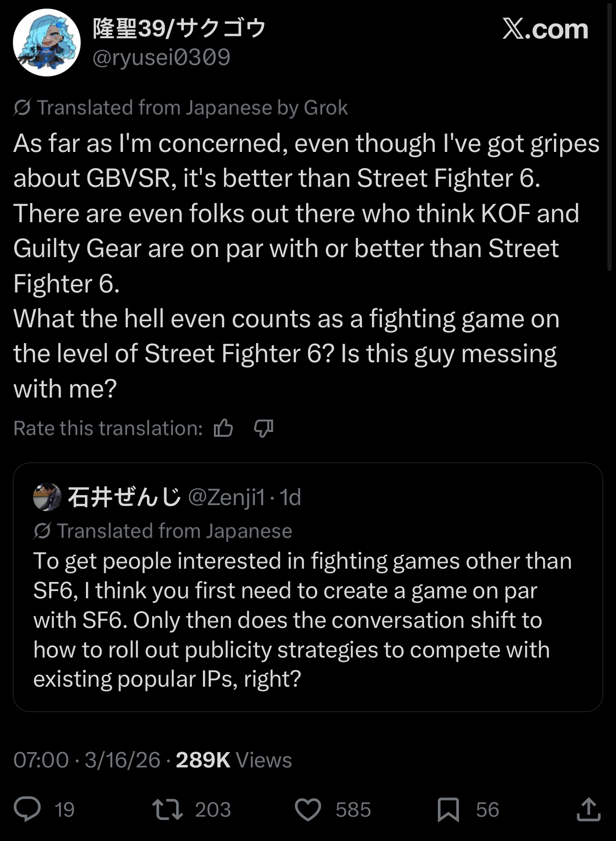Rate the translation with thumbs down
616x841 pixels.
pos(263,428)
